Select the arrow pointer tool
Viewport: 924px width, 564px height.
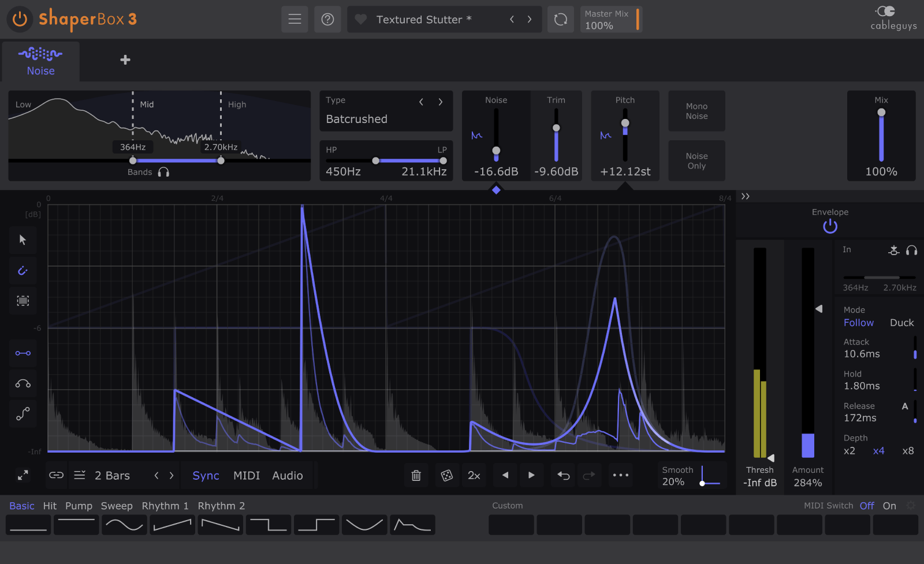[x=23, y=240]
